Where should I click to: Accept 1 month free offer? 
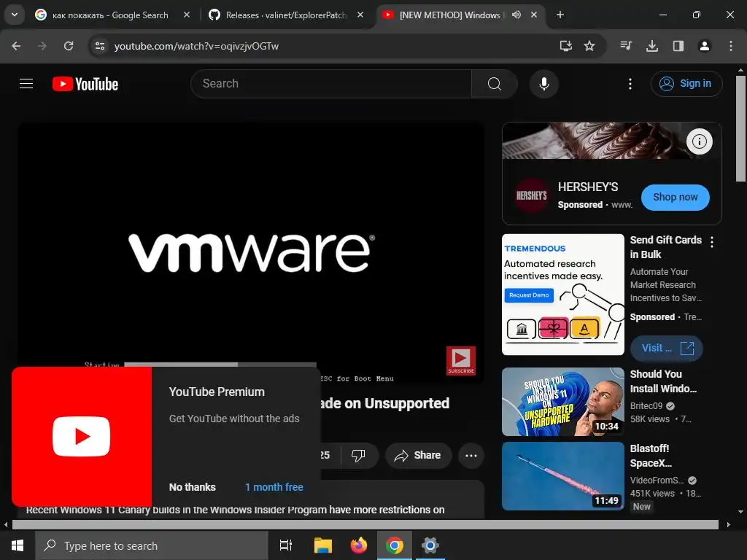point(274,487)
